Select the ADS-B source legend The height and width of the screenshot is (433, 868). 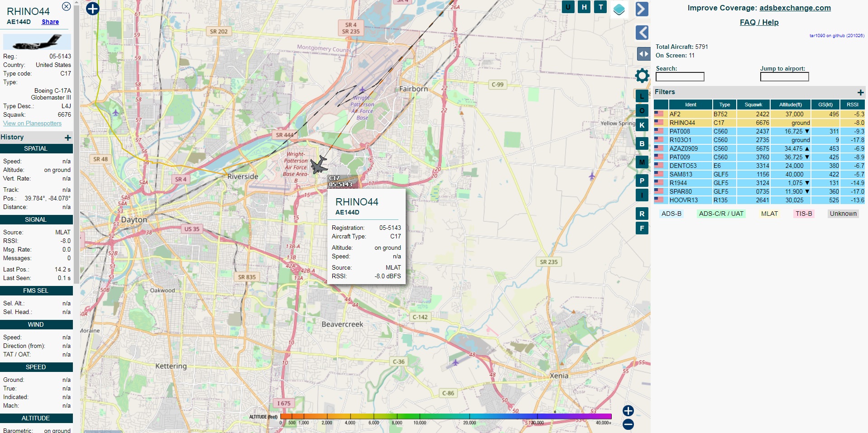coord(671,214)
